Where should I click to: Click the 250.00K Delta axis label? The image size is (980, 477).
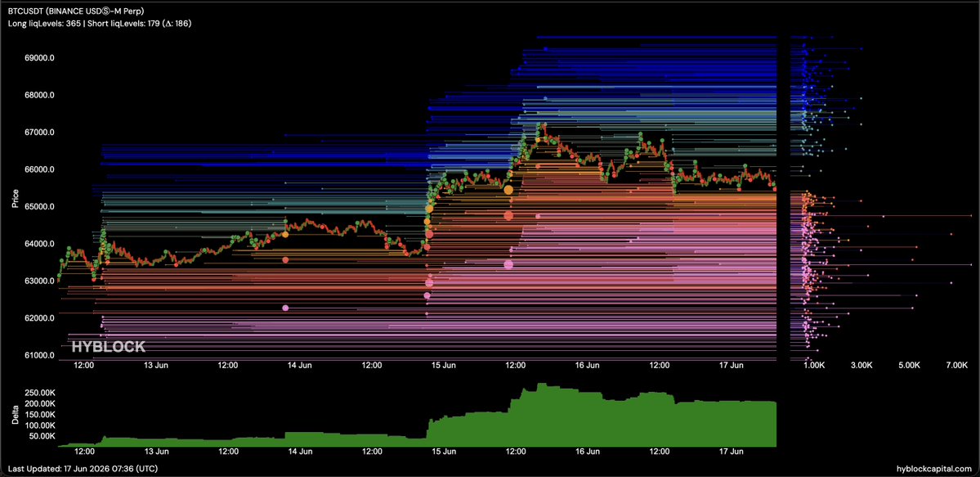pos(40,393)
